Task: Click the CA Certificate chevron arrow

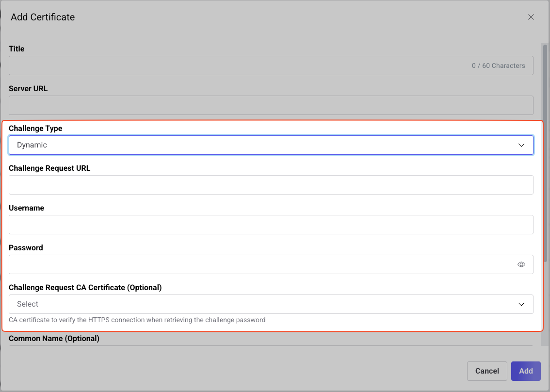Action: pos(521,304)
